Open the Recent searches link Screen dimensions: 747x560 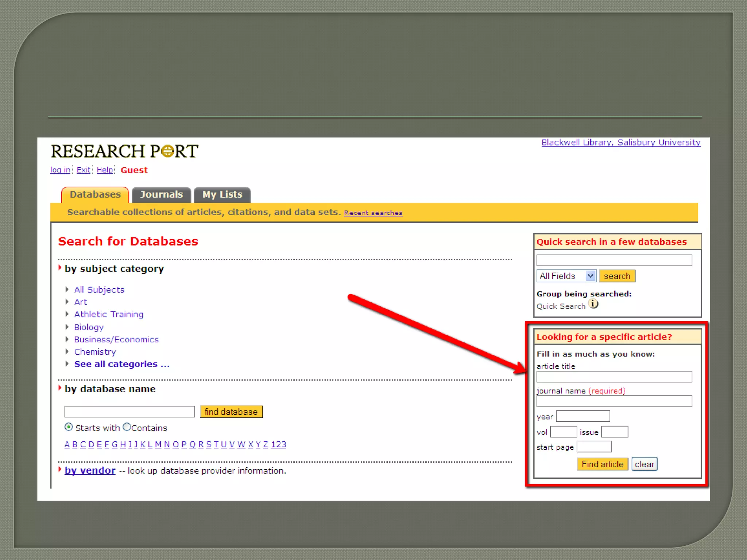pyautogui.click(x=373, y=213)
